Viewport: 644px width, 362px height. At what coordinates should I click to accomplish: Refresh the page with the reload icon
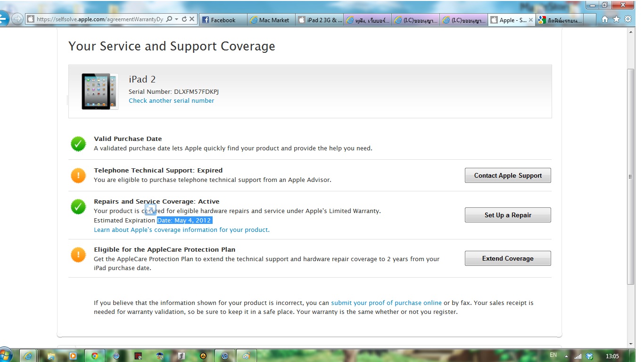click(184, 19)
